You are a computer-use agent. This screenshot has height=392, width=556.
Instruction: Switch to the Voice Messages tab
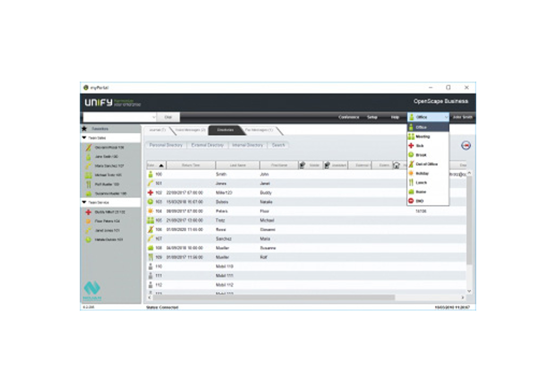click(190, 130)
